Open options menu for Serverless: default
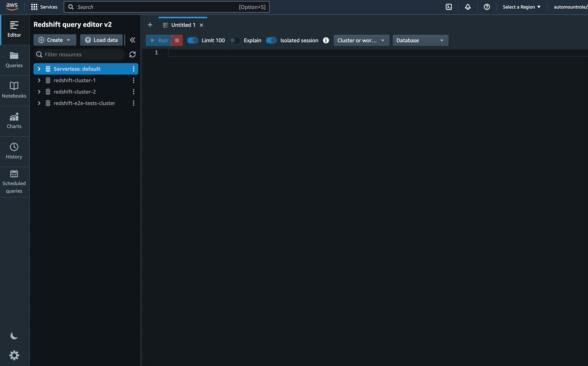Image resolution: width=588 pixels, height=366 pixels. 133,69
